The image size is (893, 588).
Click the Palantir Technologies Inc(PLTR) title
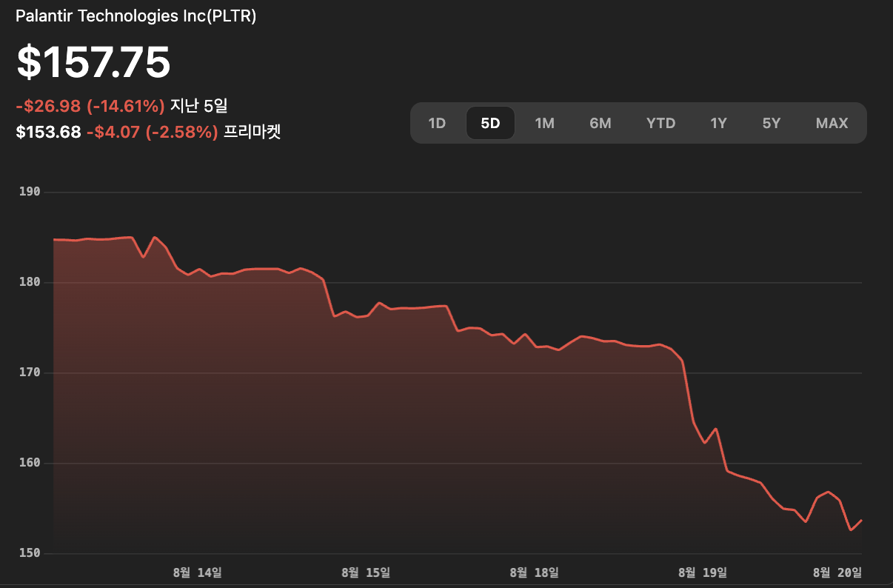click(136, 16)
